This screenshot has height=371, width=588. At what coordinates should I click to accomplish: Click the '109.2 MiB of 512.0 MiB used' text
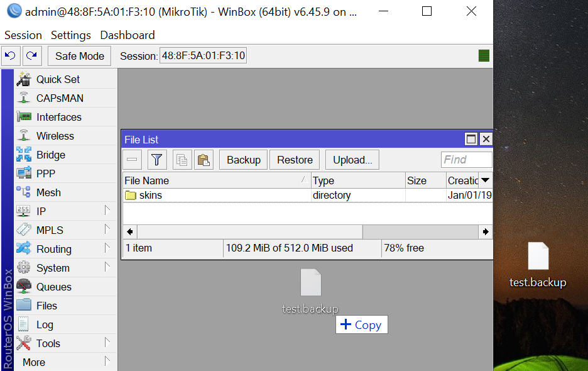290,248
